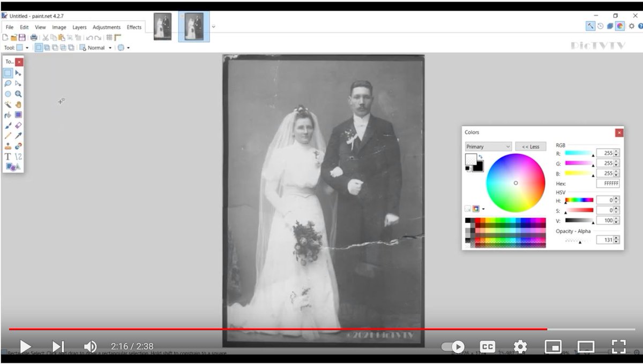Open the Edit menu

(x=25, y=27)
